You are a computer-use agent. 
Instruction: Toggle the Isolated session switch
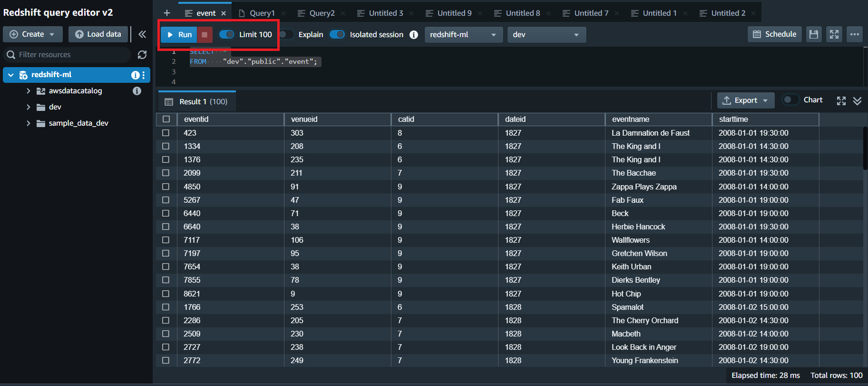(x=337, y=34)
